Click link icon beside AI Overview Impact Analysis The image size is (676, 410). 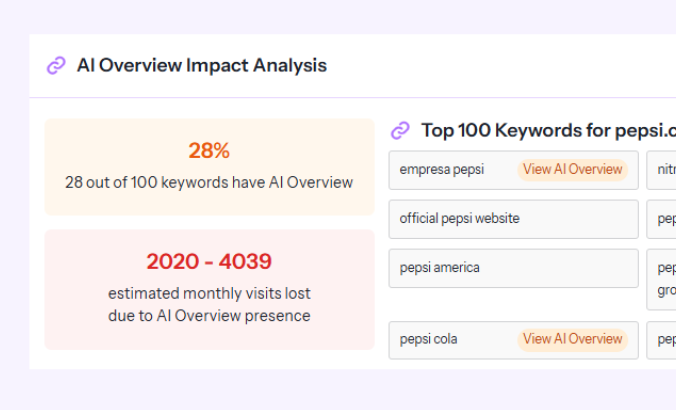click(56, 66)
